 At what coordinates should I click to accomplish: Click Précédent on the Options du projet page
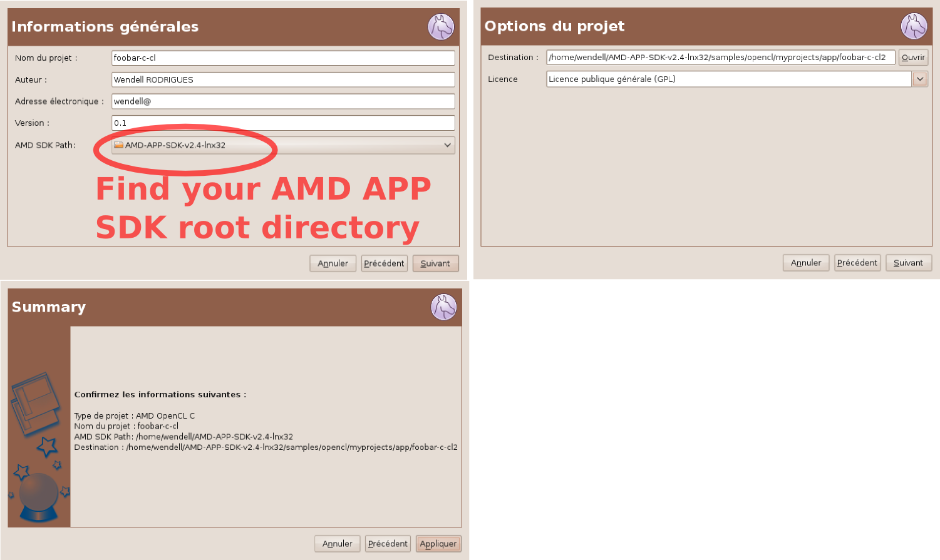click(857, 262)
